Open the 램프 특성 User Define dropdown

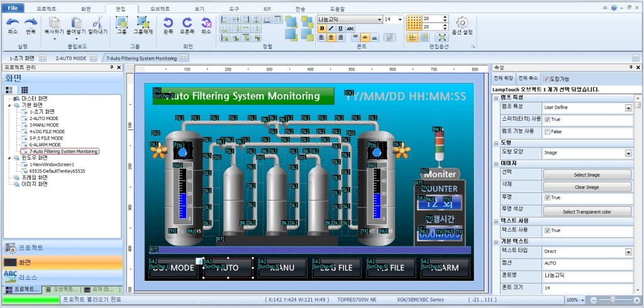[628, 108]
